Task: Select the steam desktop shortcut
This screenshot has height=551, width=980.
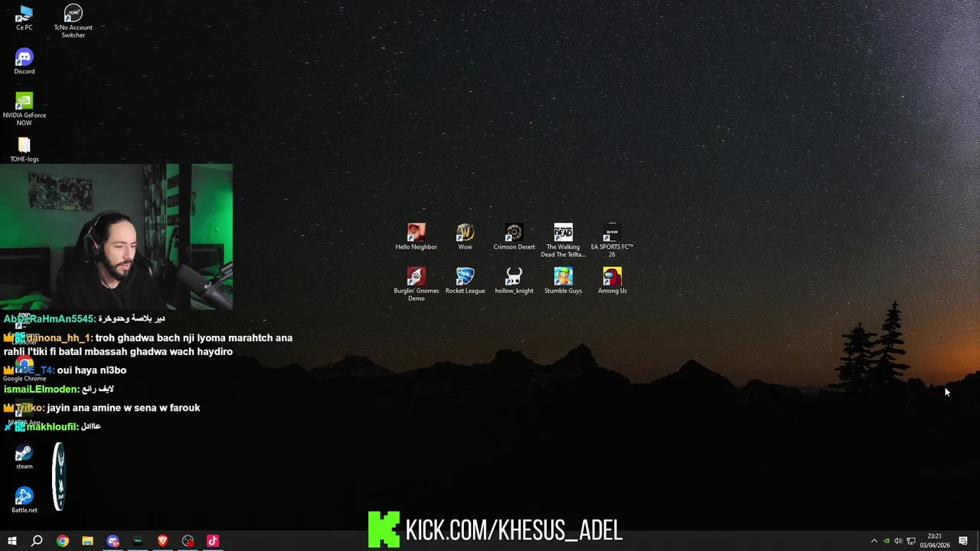Action: pyautogui.click(x=24, y=457)
